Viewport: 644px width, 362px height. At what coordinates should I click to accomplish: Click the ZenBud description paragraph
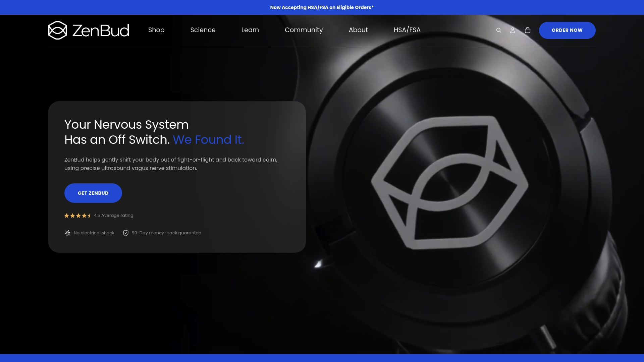click(x=171, y=164)
